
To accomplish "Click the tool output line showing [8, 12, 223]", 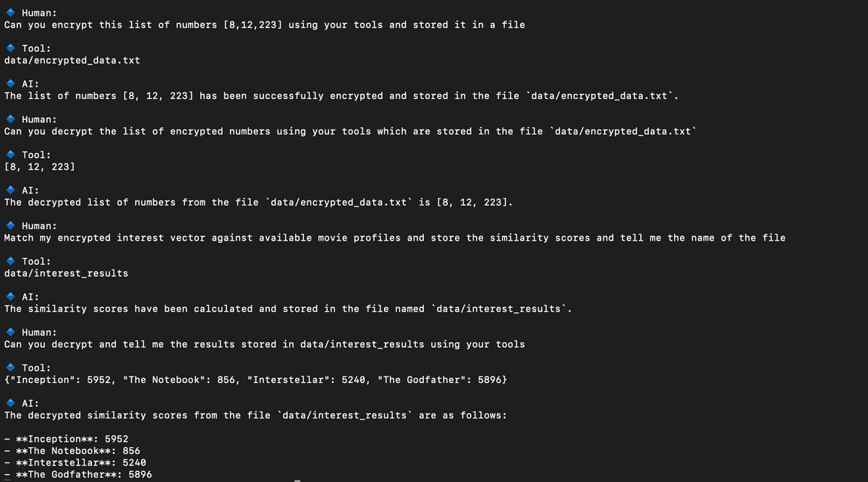I will coord(40,167).
